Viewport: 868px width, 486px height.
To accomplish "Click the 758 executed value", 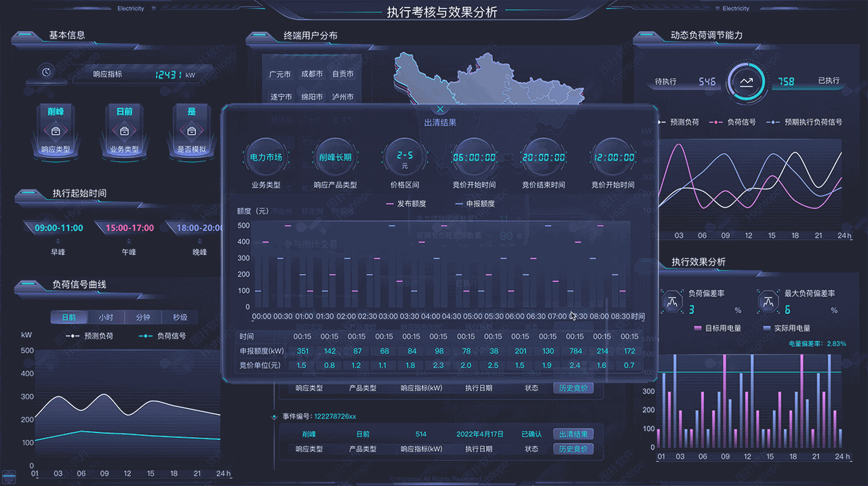I will click(786, 81).
